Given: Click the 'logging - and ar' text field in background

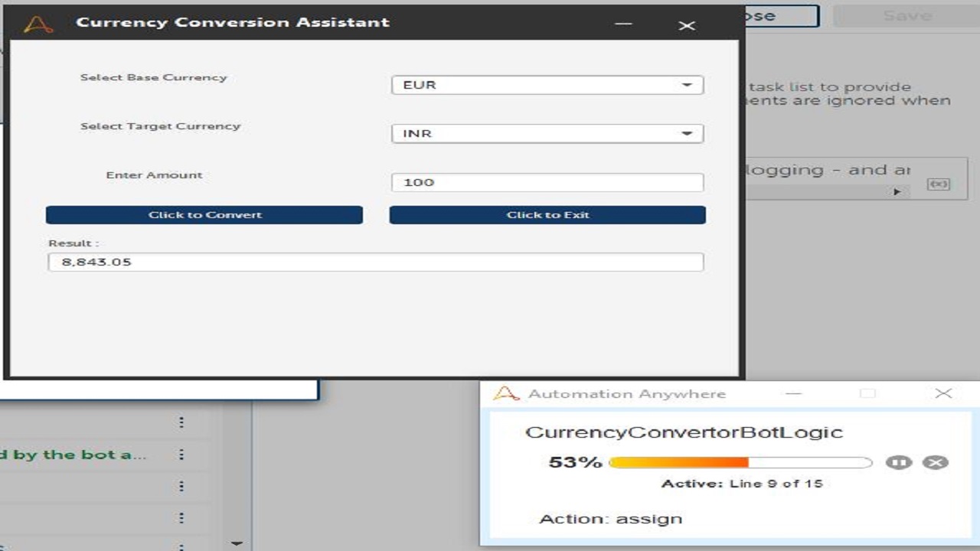Looking at the screenshot, I should click(829, 171).
